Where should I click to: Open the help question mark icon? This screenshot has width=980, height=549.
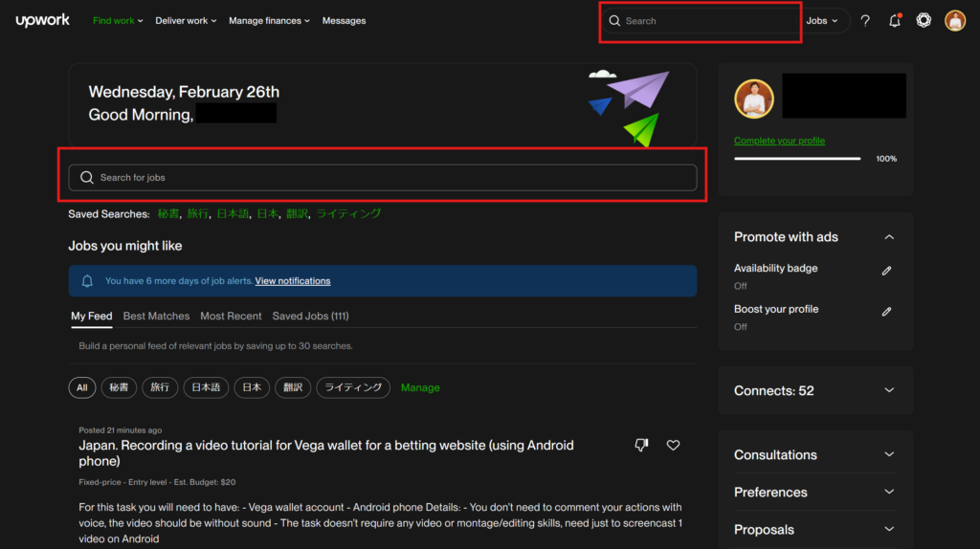point(865,21)
